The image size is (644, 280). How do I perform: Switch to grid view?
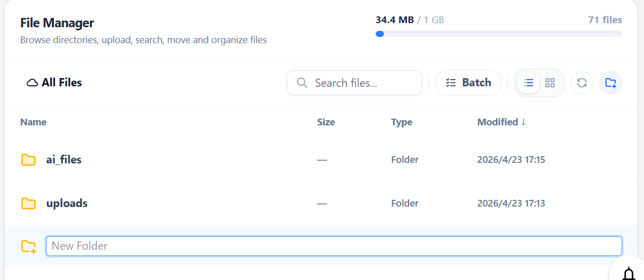coord(550,83)
